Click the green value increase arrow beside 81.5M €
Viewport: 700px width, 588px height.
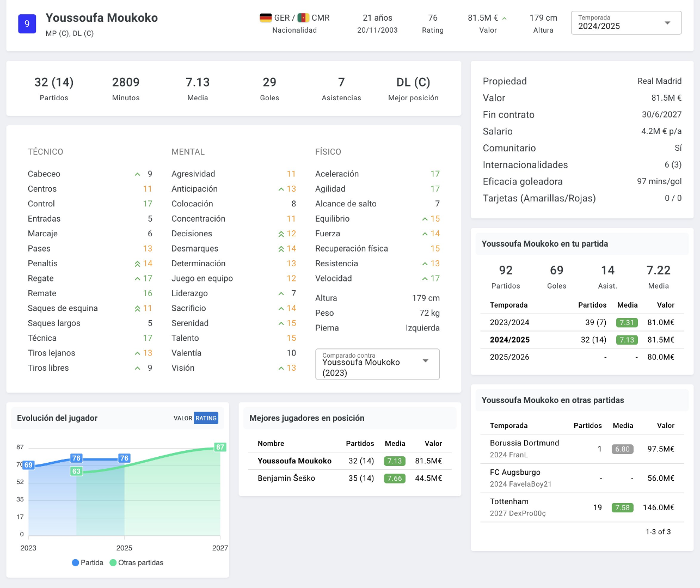[x=505, y=19]
